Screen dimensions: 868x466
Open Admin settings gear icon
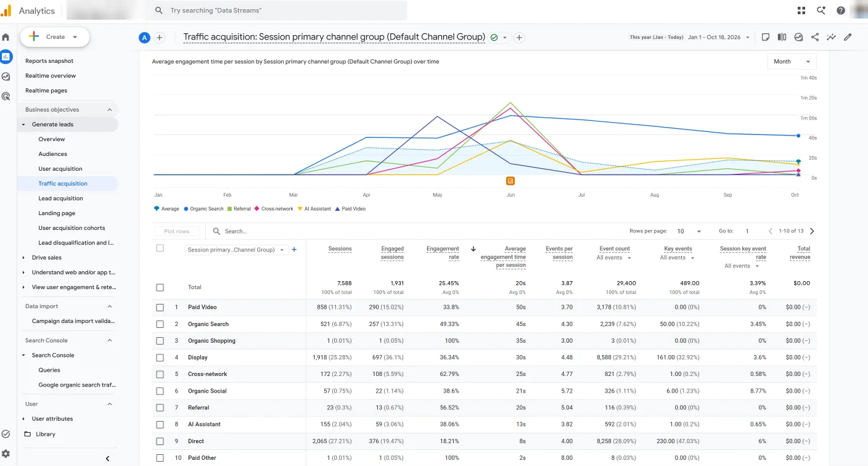click(x=6, y=454)
